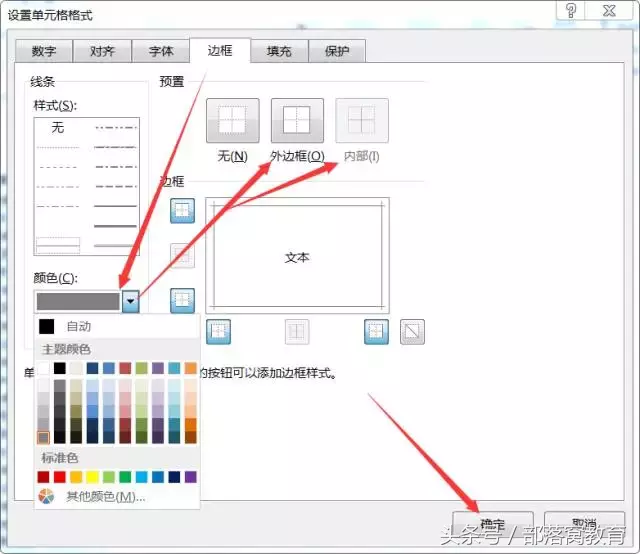The width and height of the screenshot is (640, 554).
Task: Toggle the right border button
Action: (x=376, y=332)
